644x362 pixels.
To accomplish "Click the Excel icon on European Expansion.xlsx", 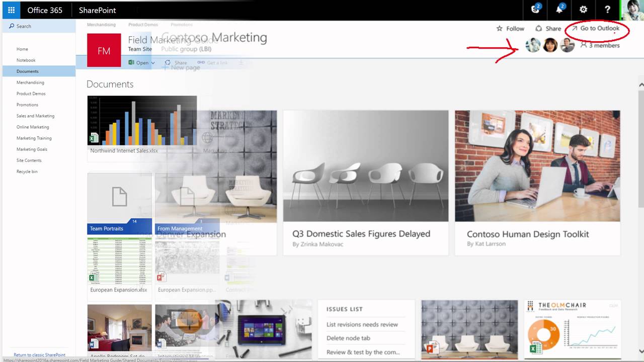I will coord(94,277).
